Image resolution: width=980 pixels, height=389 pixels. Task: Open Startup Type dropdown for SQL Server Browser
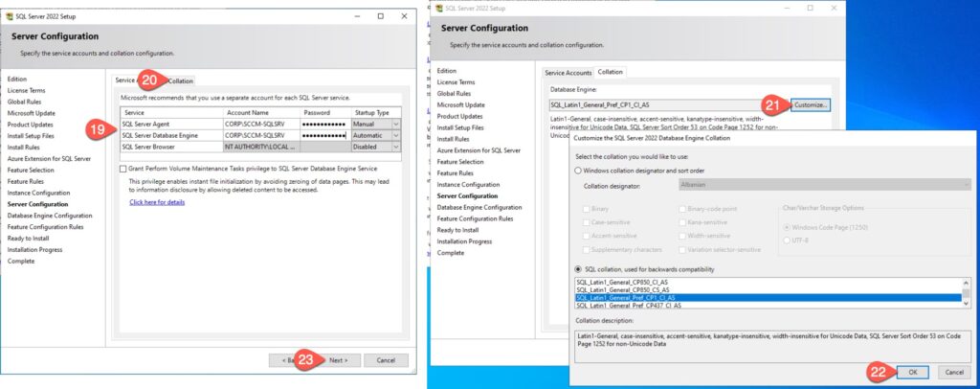(x=396, y=148)
